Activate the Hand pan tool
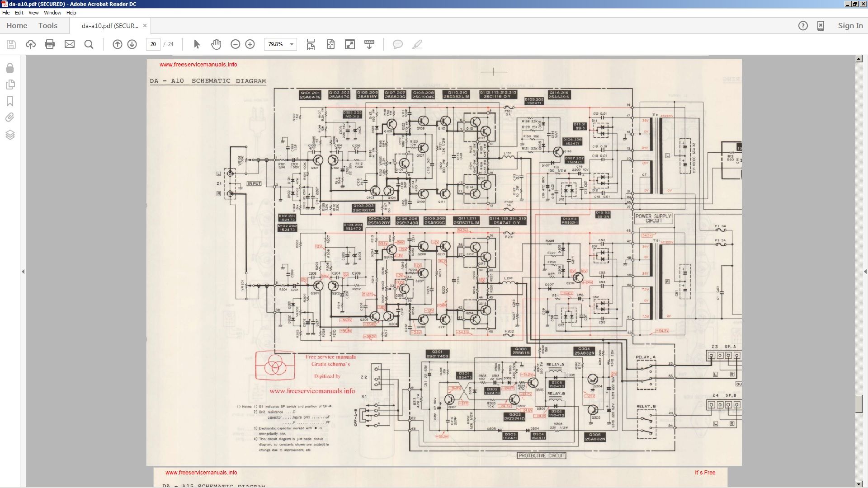This screenshot has height=488, width=868. [x=216, y=44]
